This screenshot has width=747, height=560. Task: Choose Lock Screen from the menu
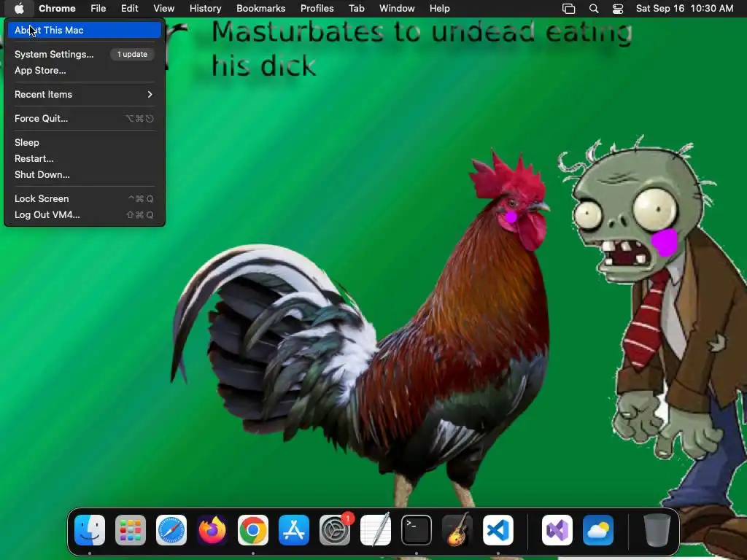(85, 198)
